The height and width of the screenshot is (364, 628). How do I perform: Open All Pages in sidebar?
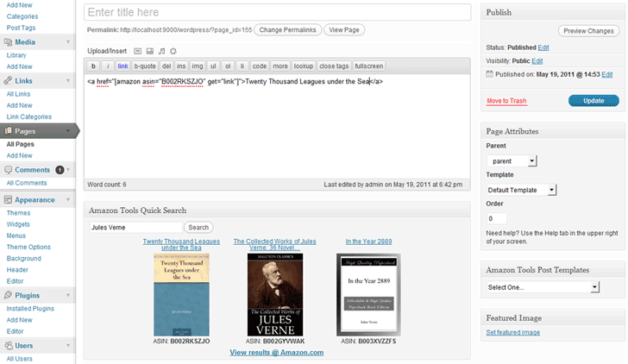coord(21,144)
